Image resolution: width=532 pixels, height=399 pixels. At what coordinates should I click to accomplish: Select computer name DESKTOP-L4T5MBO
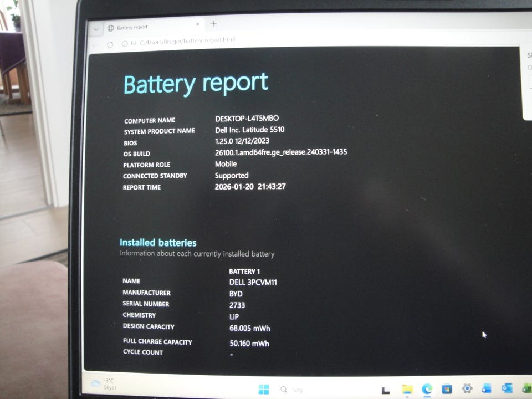247,119
